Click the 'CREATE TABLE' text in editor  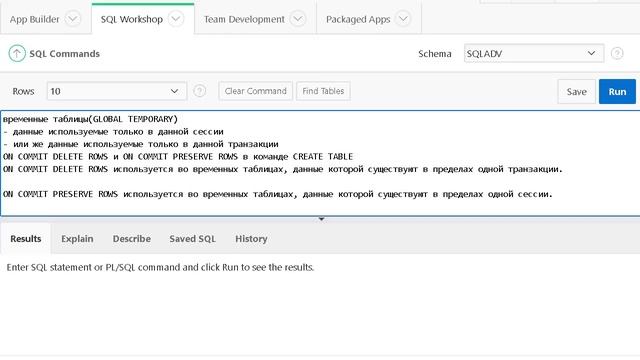click(x=322, y=157)
